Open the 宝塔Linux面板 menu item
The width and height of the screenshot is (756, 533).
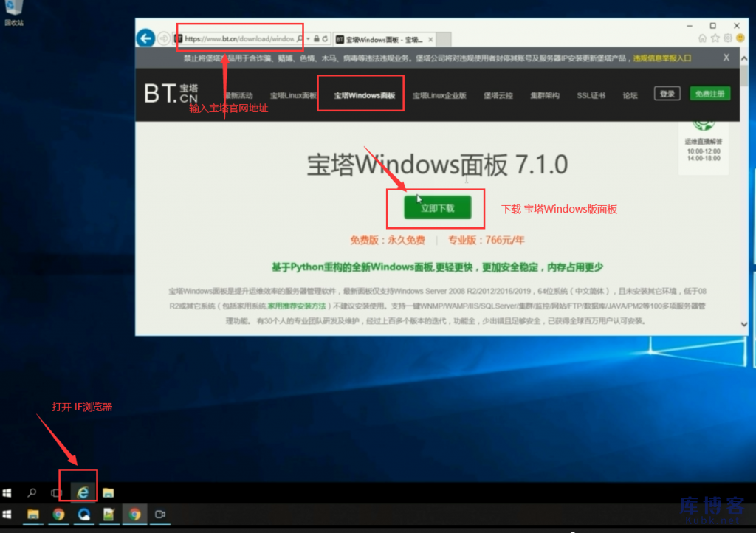pyautogui.click(x=293, y=95)
